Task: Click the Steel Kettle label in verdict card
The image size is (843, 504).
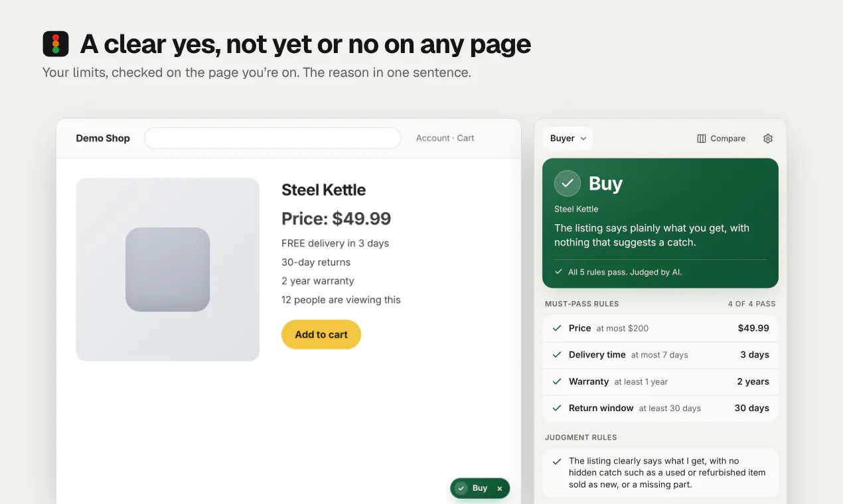Action: click(x=576, y=209)
